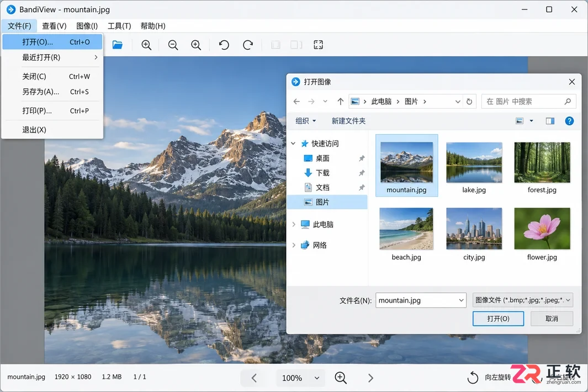This screenshot has width=588, height=392.
Task: Click the 新建文件夹 button
Action: (348, 121)
